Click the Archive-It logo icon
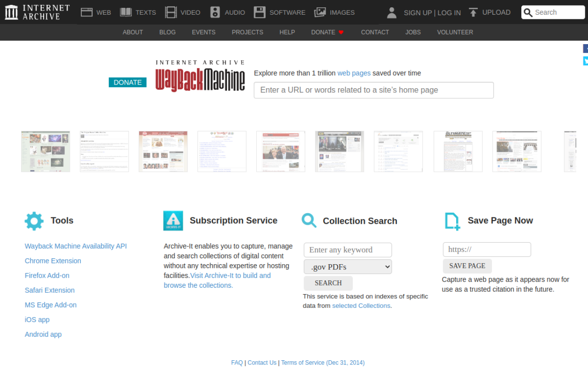Screen dimensions: 588x392 173,221
